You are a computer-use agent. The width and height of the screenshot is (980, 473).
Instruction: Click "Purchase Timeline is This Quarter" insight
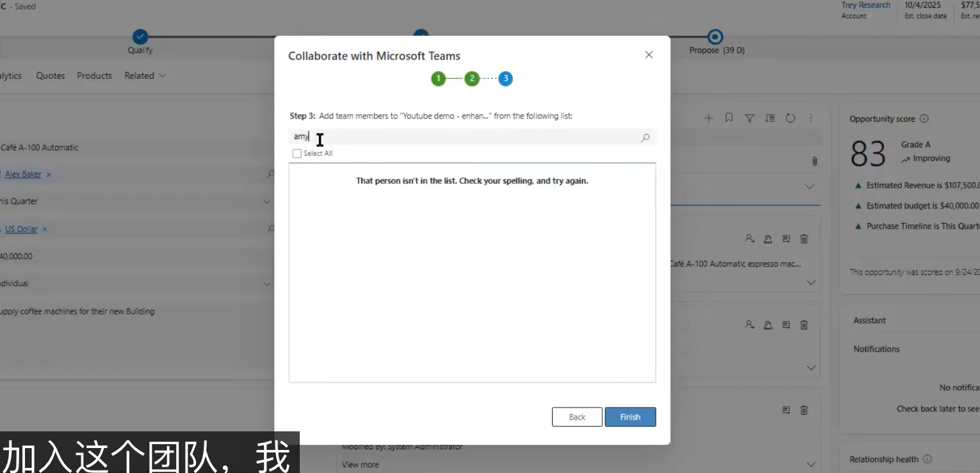pyautogui.click(x=923, y=226)
